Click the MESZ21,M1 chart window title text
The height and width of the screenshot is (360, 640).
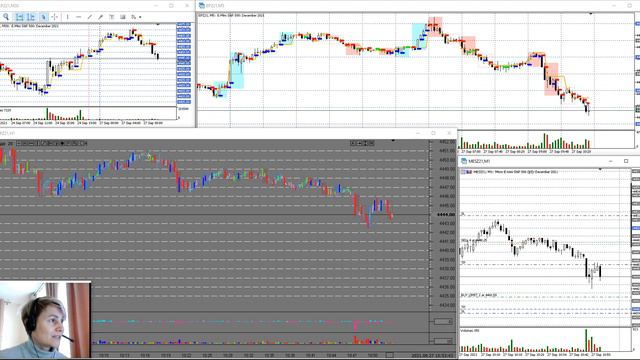click(x=479, y=161)
